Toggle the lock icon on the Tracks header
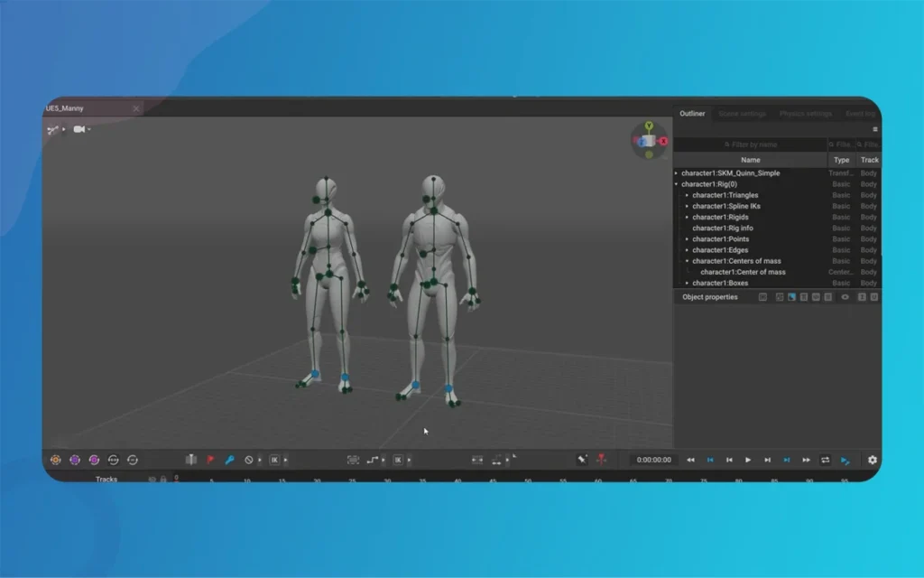Image resolution: width=924 pixels, height=578 pixels. [163, 479]
